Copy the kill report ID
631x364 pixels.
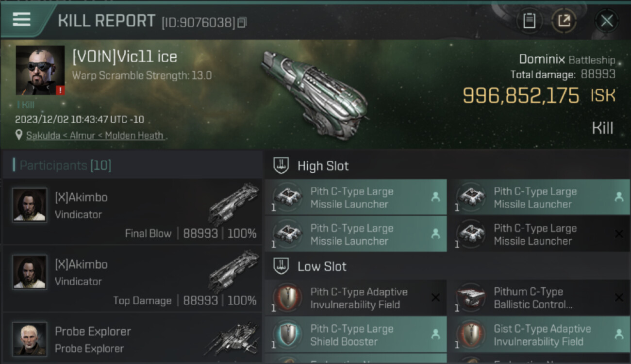click(x=242, y=22)
